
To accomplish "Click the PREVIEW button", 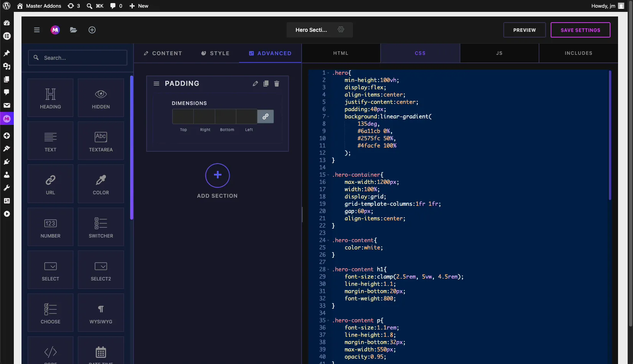I will (524, 30).
